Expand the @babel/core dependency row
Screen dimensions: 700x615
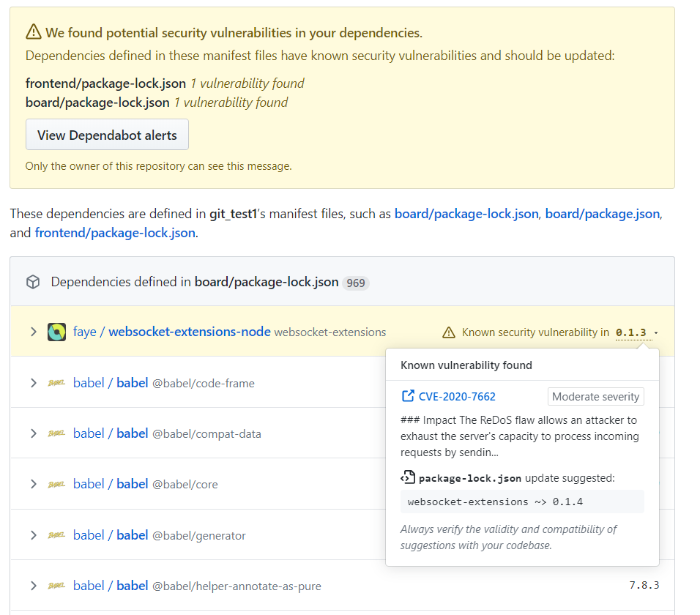[x=34, y=484]
